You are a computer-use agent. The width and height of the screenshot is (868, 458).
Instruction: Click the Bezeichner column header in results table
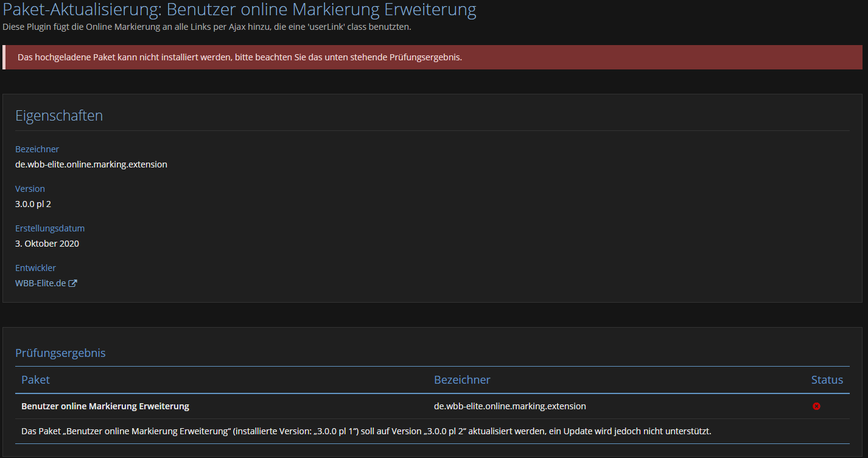coord(461,380)
